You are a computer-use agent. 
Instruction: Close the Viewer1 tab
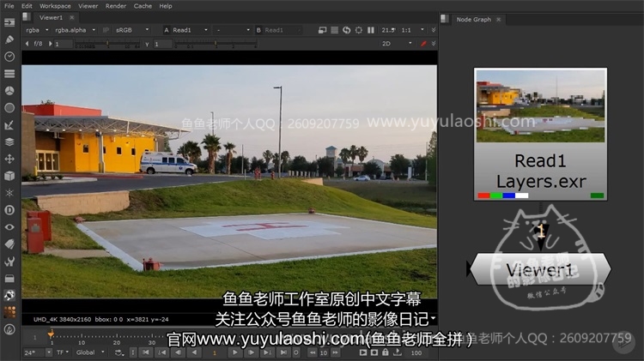72,17
